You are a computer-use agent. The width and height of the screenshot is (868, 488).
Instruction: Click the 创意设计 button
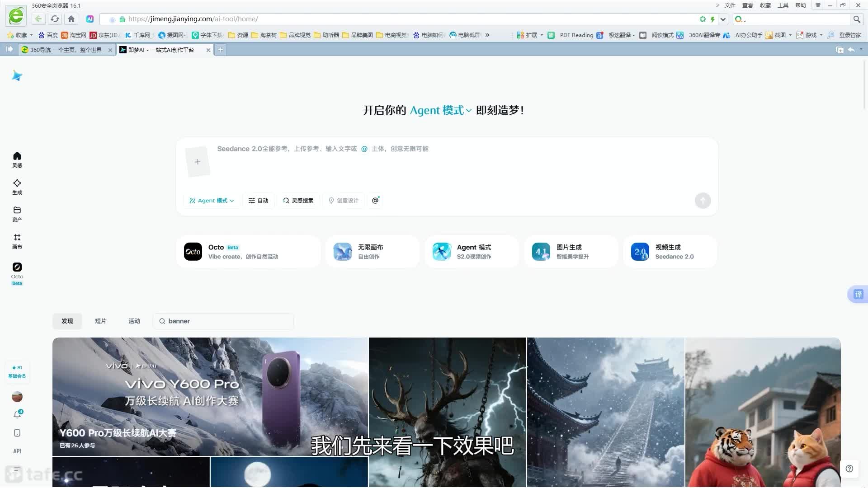point(343,201)
